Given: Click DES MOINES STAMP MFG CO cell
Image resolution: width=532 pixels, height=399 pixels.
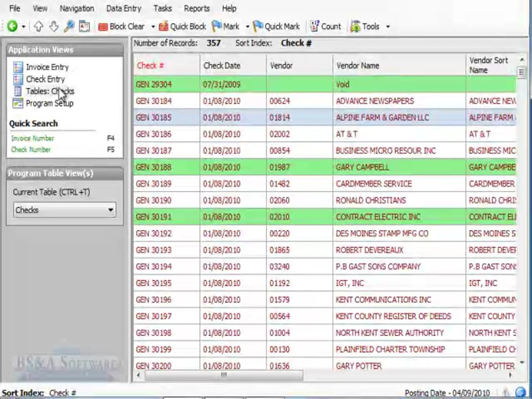Looking at the screenshot, I should point(399,233).
